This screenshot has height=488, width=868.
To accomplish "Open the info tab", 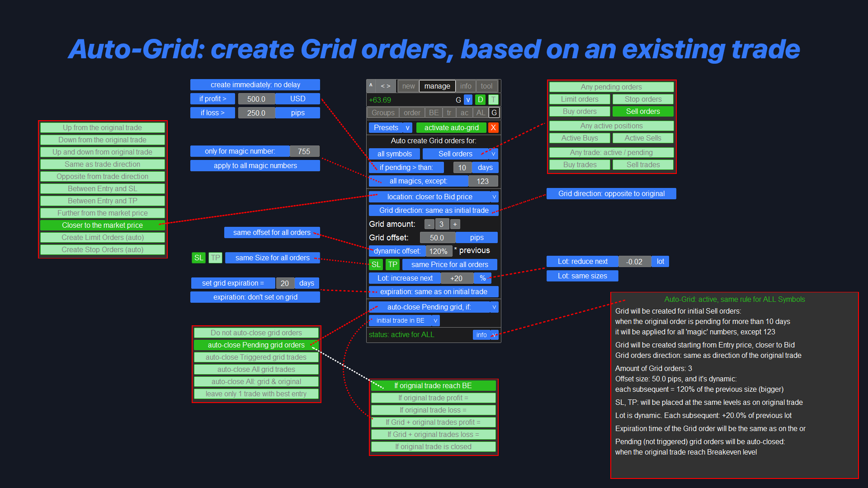I will (x=466, y=86).
